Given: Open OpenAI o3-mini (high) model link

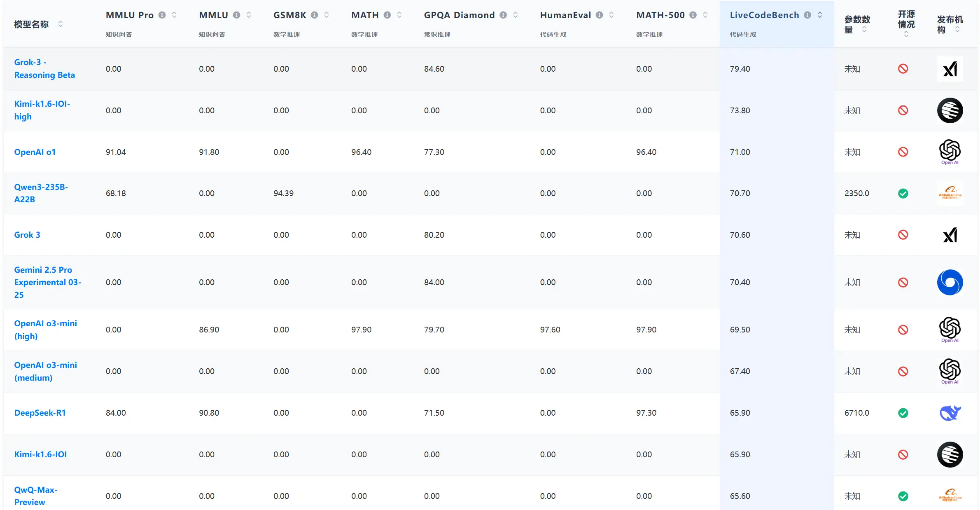Looking at the screenshot, I should point(46,330).
